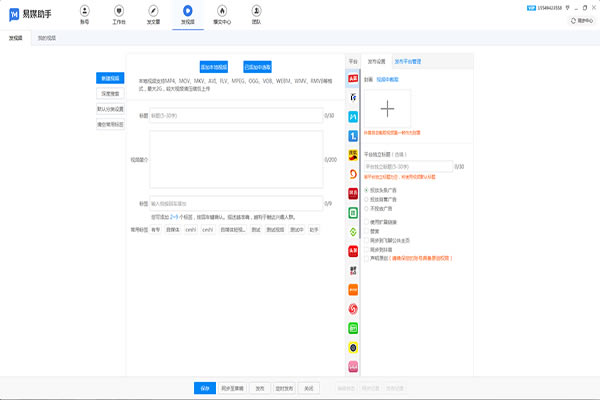Open the 发布设置 tab
600x400 pixels.
click(377, 62)
